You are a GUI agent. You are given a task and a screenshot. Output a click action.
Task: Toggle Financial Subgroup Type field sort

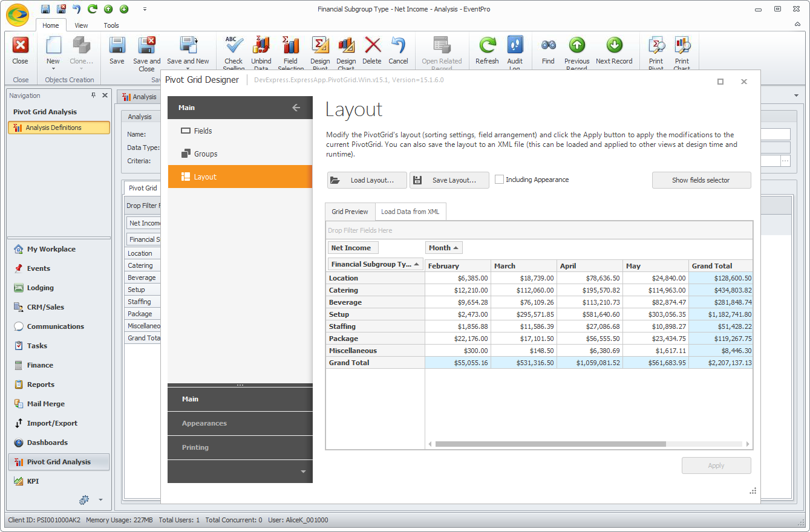[x=417, y=264]
